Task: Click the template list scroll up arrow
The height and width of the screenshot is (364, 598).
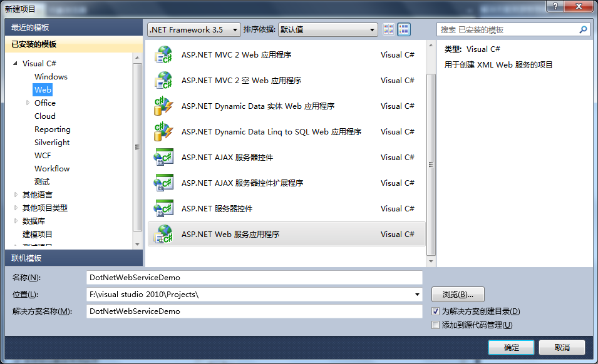Action: coord(431,45)
